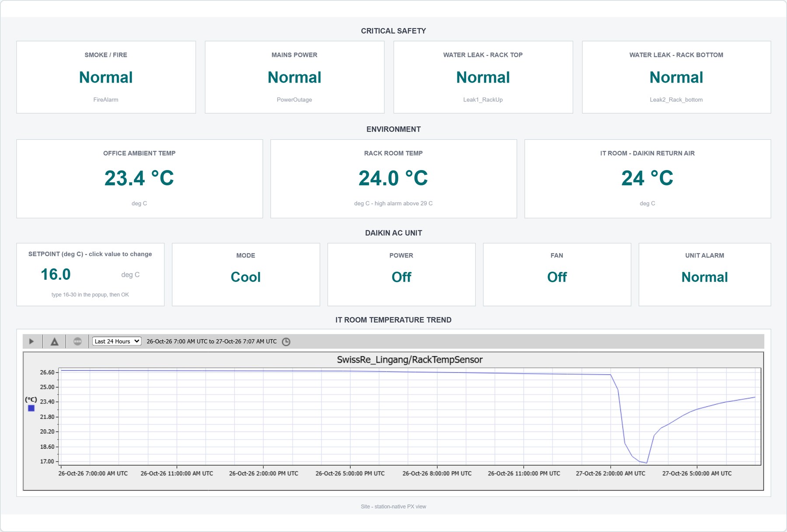Viewport: 787px width, 532px height.
Task: Click the UNIT ALARM Normal status
Action: point(704,277)
